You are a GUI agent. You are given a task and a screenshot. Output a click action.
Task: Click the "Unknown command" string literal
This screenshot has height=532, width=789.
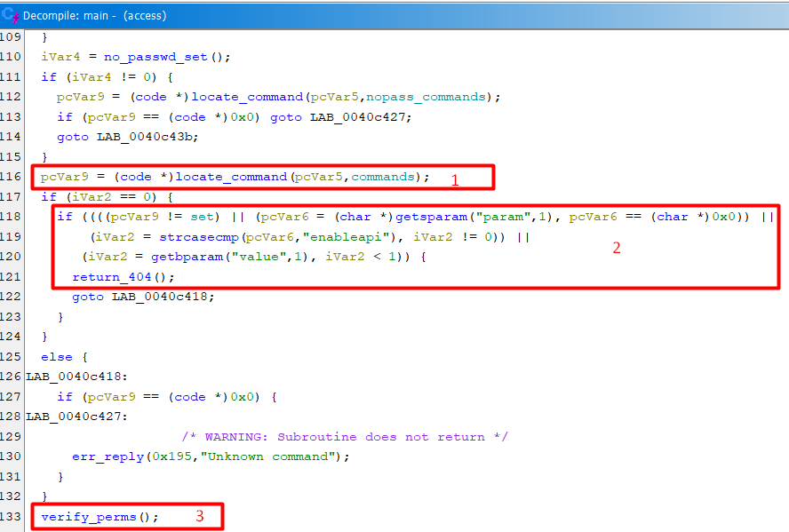[x=267, y=457]
